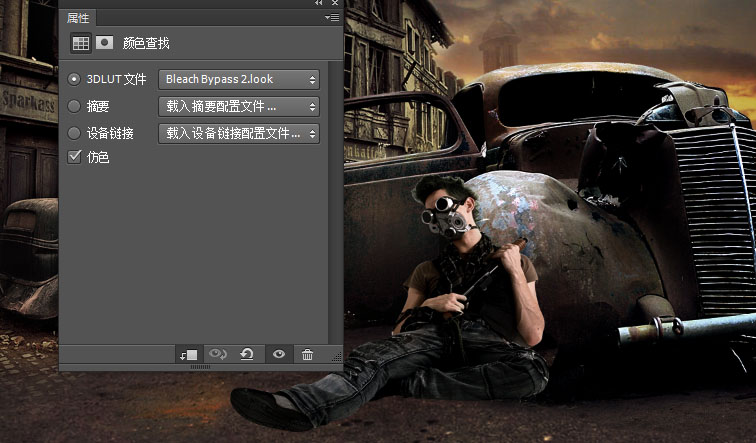Expand the 载入摘要配置文件 dropdown
Screen dimensions: 756x443
pos(238,105)
